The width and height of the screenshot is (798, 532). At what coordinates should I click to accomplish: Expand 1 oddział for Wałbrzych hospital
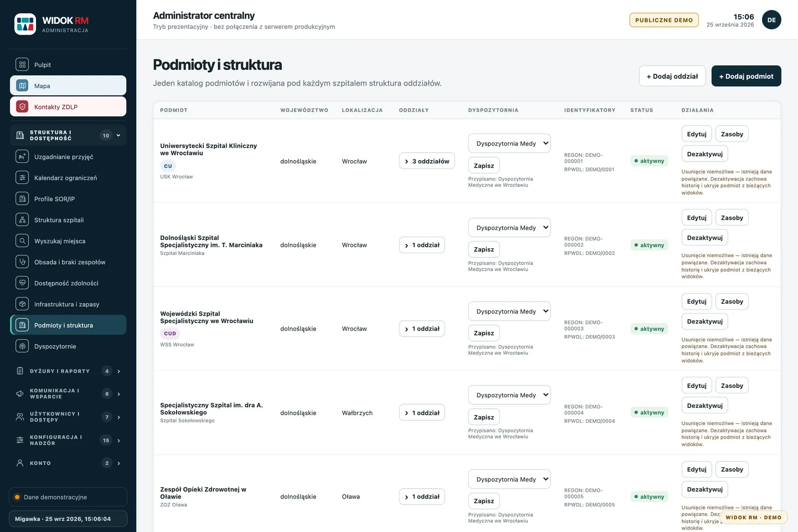422,413
